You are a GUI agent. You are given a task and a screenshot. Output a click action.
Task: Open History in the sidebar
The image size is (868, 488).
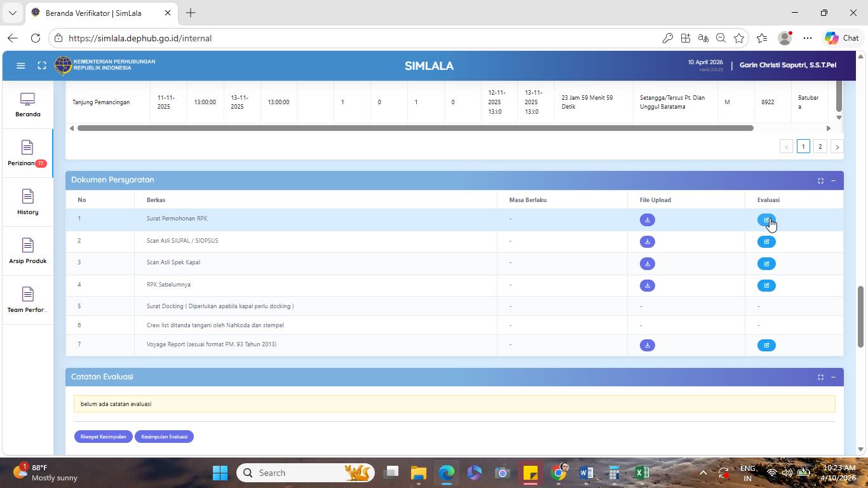click(27, 203)
